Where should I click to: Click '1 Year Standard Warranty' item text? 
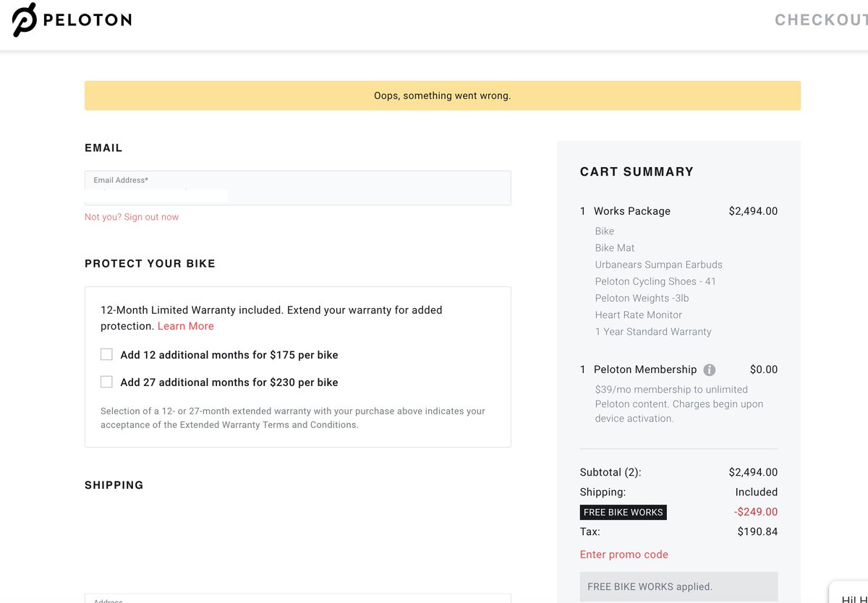653,331
